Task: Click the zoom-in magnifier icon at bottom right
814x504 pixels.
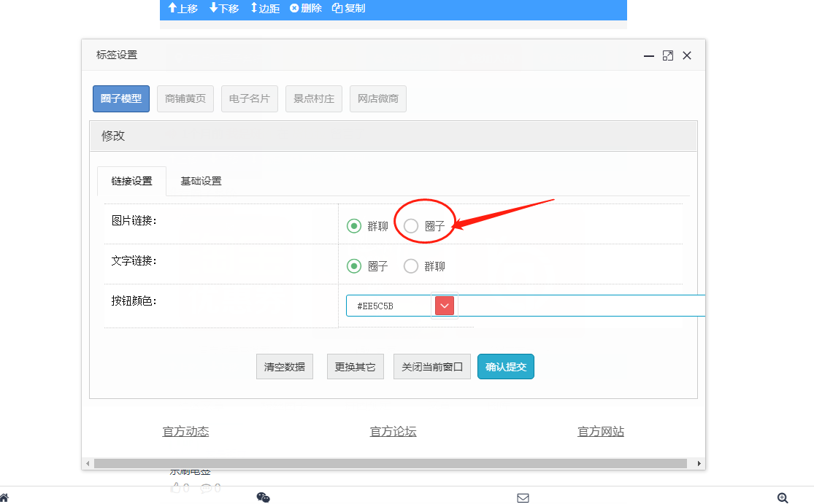Action: pyautogui.click(x=783, y=497)
